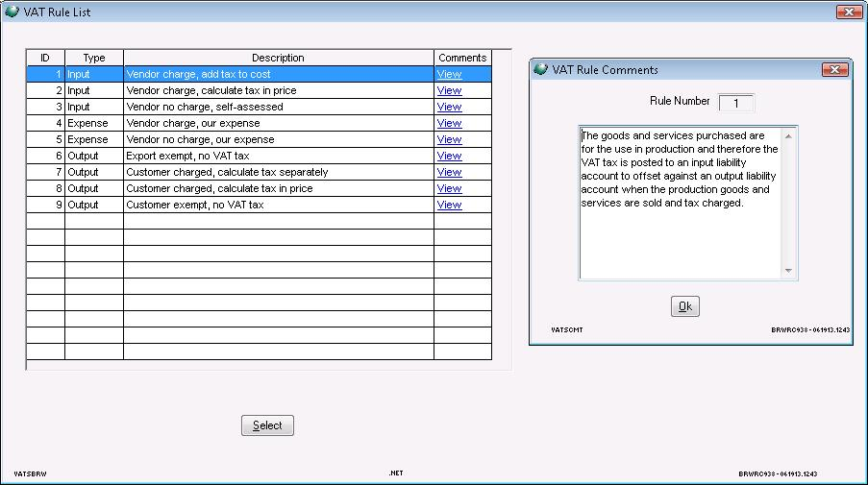Click ID cell 9 in the rule list

45,205
